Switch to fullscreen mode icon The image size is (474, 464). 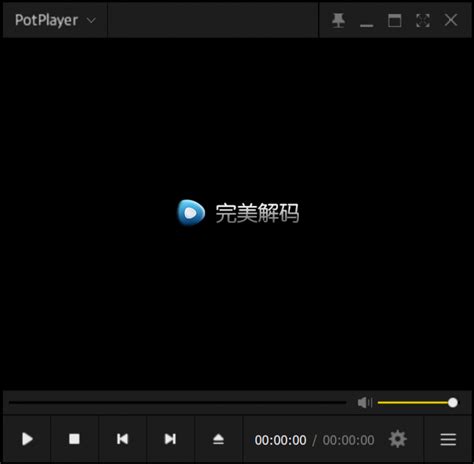click(423, 21)
